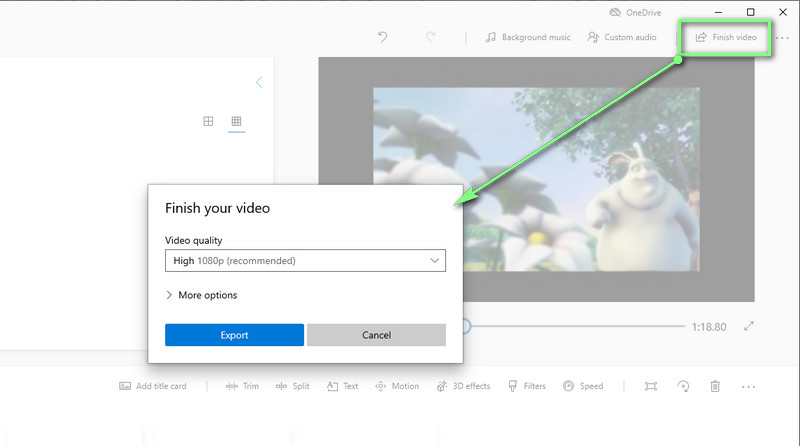Open 3D effects
The width and height of the screenshot is (800, 446).
(x=463, y=386)
